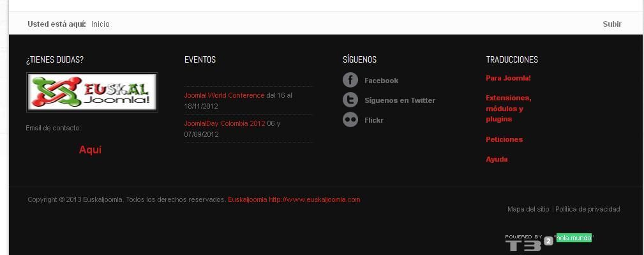The width and height of the screenshot is (644, 255).
Task: Click the Inicio breadcrumb
Action: click(100, 24)
